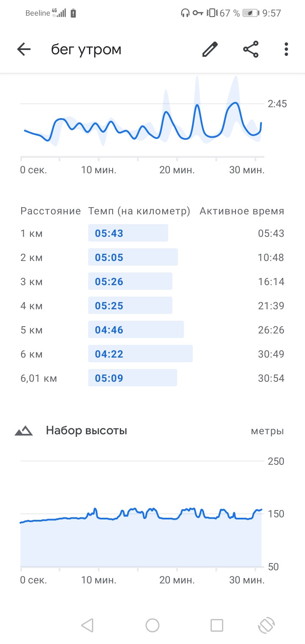Select the 5 км pace bar 04:46
Viewport: 305px width, 644px height.
[136, 330]
